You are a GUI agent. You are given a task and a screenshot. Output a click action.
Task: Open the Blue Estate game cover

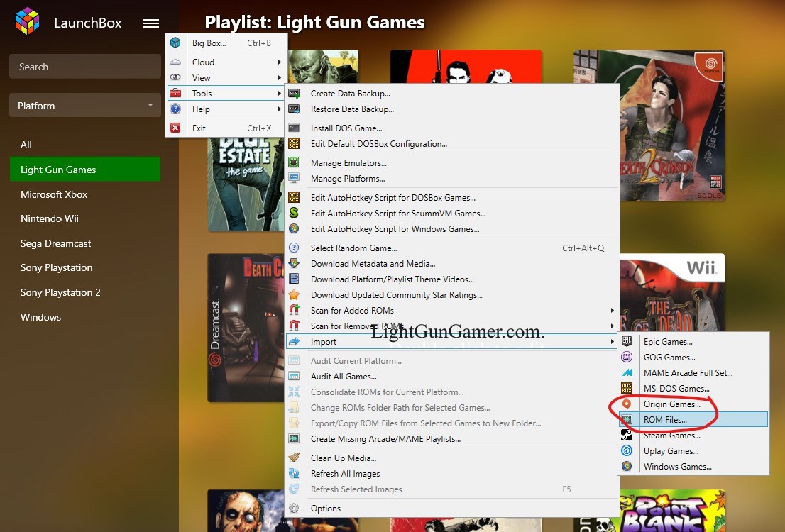coord(246,184)
